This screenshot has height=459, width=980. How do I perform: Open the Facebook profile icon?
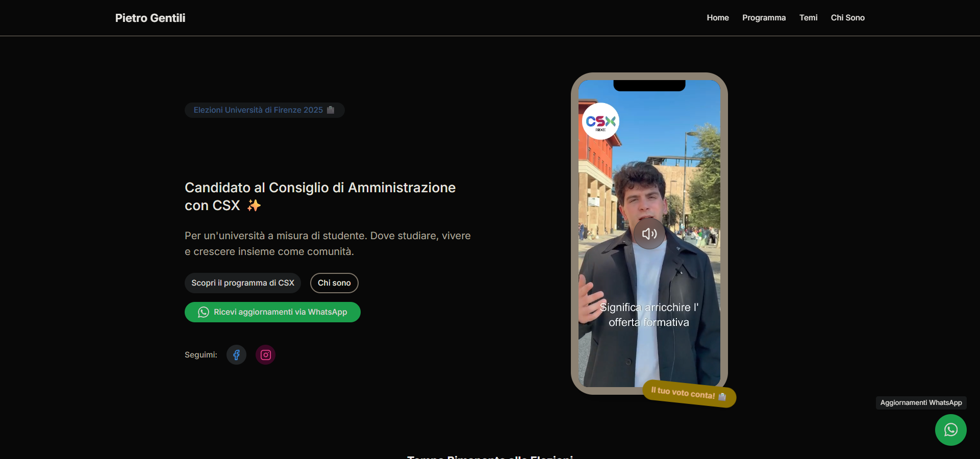[236, 355]
